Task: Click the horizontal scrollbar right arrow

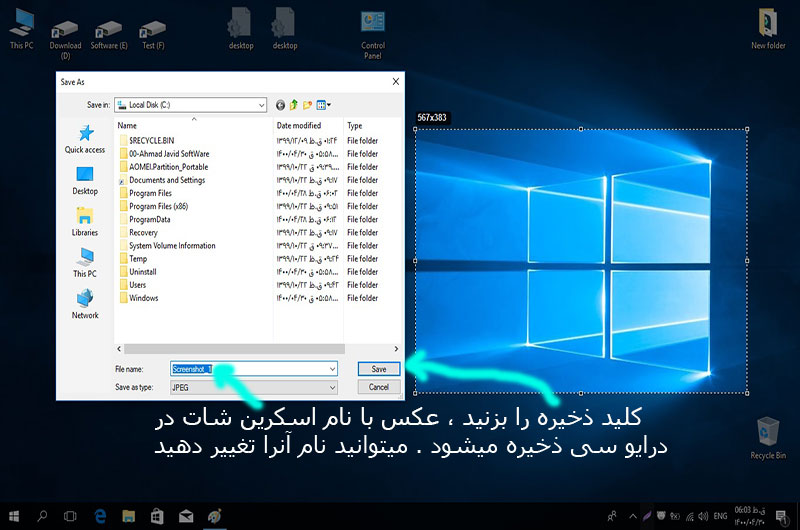Action: pos(396,349)
